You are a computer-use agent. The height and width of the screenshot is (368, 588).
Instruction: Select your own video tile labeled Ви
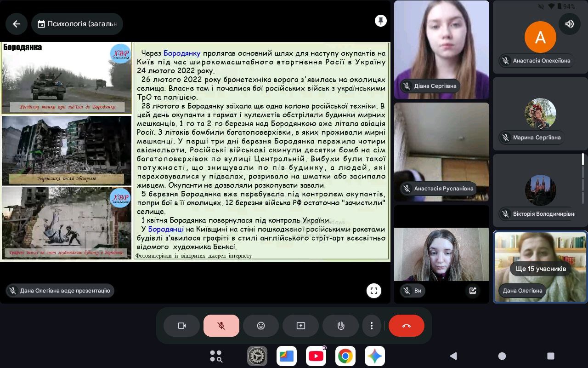[441, 254]
